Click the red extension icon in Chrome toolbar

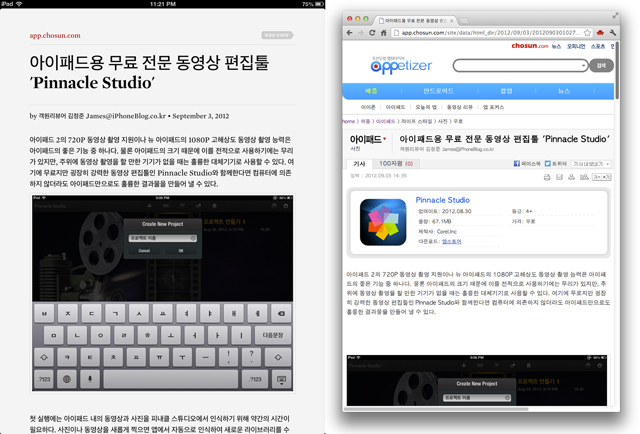point(600,33)
